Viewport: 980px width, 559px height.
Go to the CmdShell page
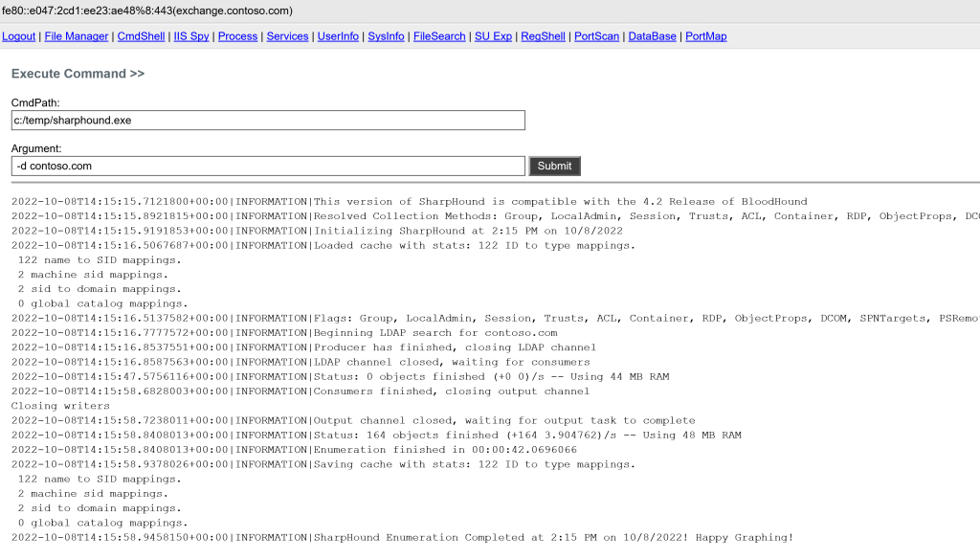click(x=140, y=36)
